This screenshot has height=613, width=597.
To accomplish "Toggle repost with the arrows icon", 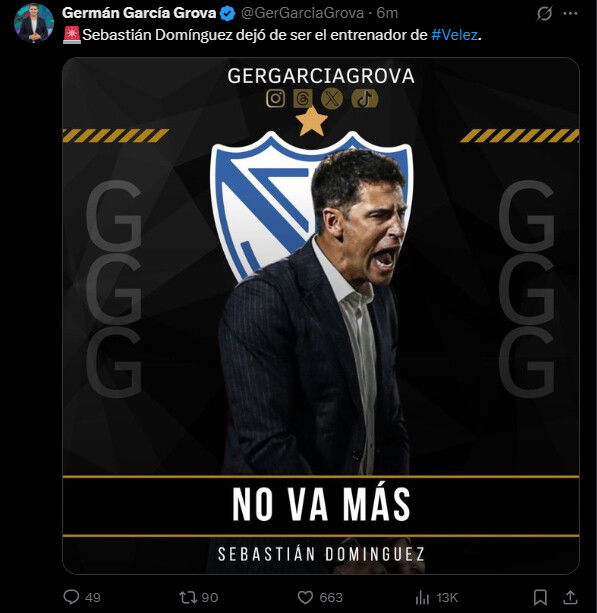I will [188, 597].
